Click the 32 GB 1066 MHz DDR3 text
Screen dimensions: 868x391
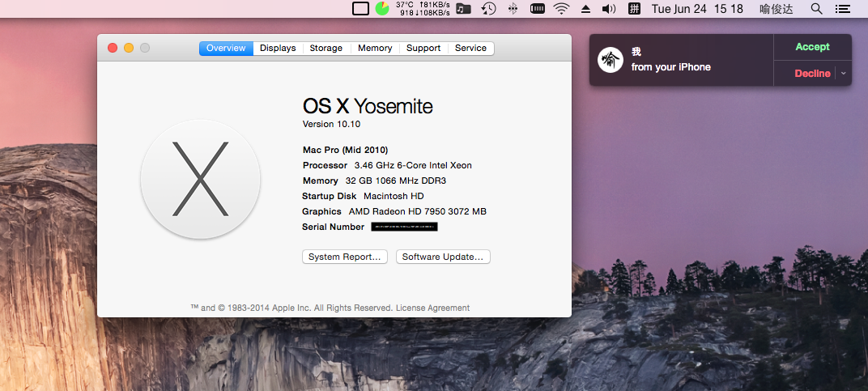click(396, 181)
